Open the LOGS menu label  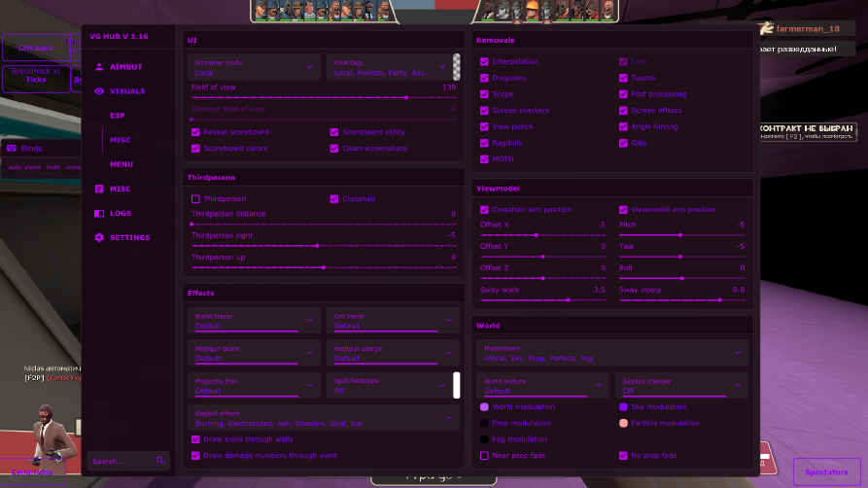click(121, 213)
